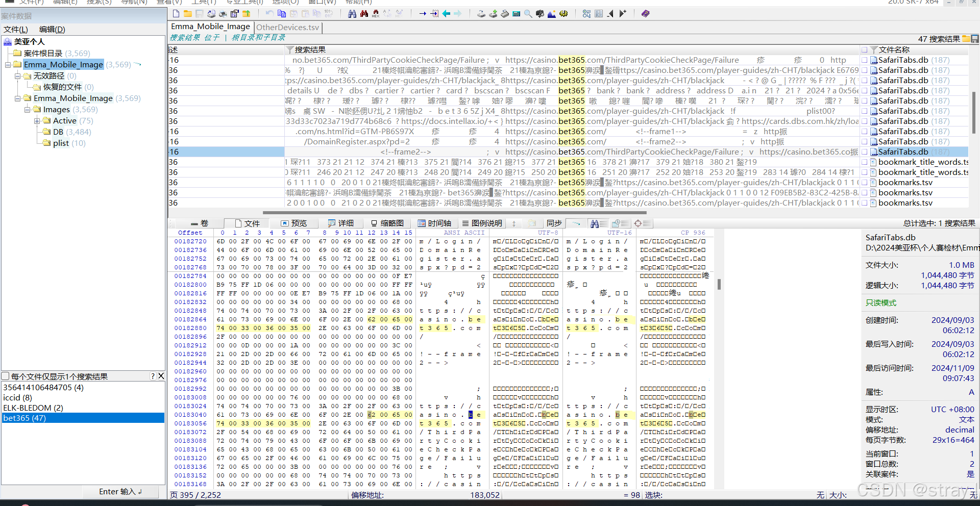
Task: Switch to the 缩略图 view tab
Action: 387,223
